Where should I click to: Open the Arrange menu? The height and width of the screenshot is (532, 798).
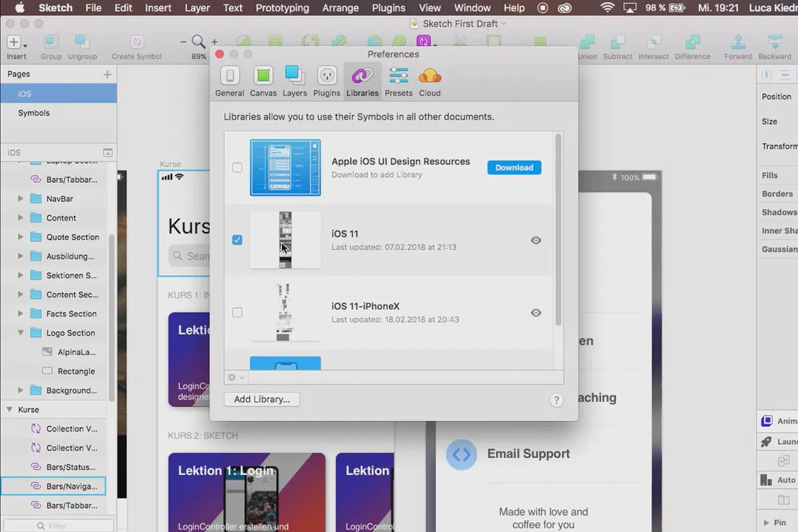(340, 8)
